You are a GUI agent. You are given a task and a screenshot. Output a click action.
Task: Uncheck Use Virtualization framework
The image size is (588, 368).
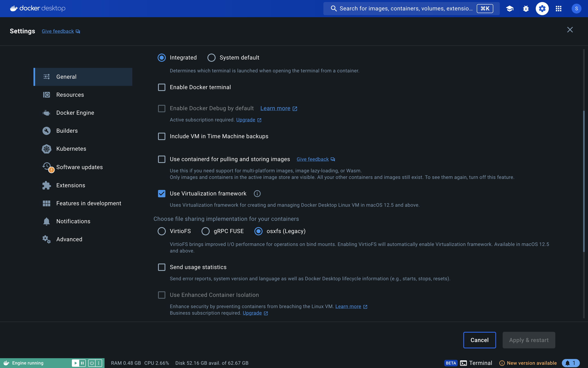(x=161, y=193)
